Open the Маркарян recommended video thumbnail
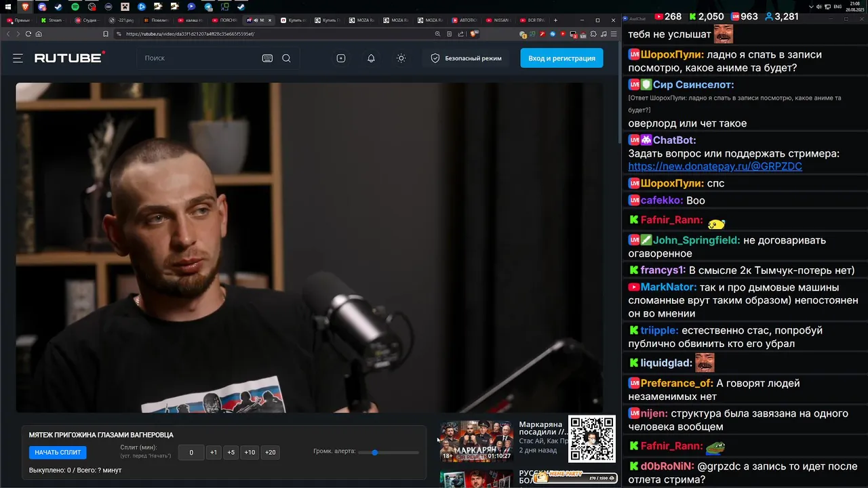Image resolution: width=868 pixels, height=488 pixels. click(477, 441)
